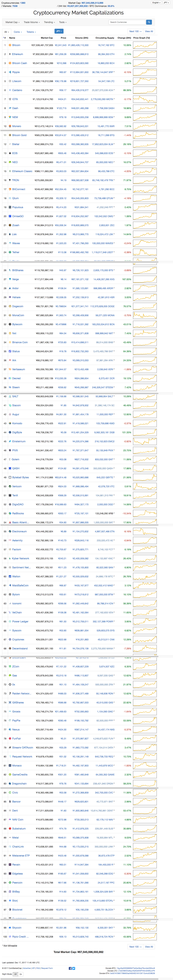This screenshot has width=173, height=980.
Task: Click the NEM coin icon
Action: tap(10, 117)
